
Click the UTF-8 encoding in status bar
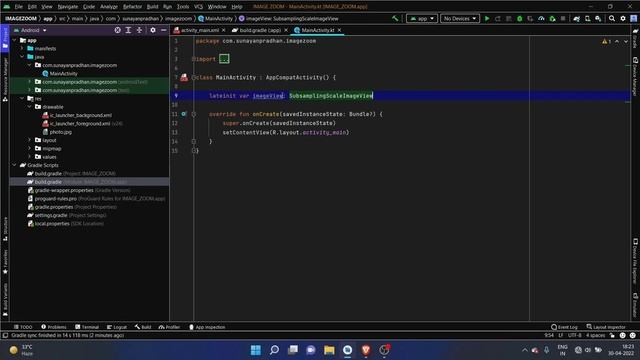tap(574, 335)
